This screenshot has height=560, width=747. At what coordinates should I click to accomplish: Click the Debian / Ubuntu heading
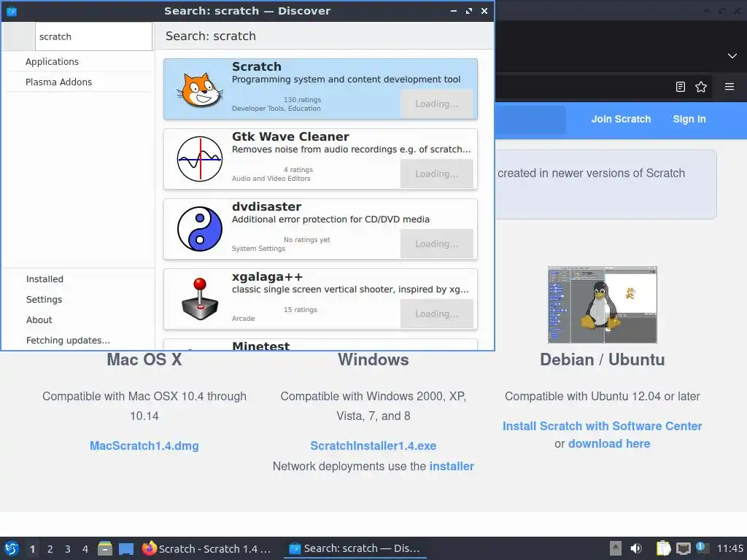click(x=602, y=359)
